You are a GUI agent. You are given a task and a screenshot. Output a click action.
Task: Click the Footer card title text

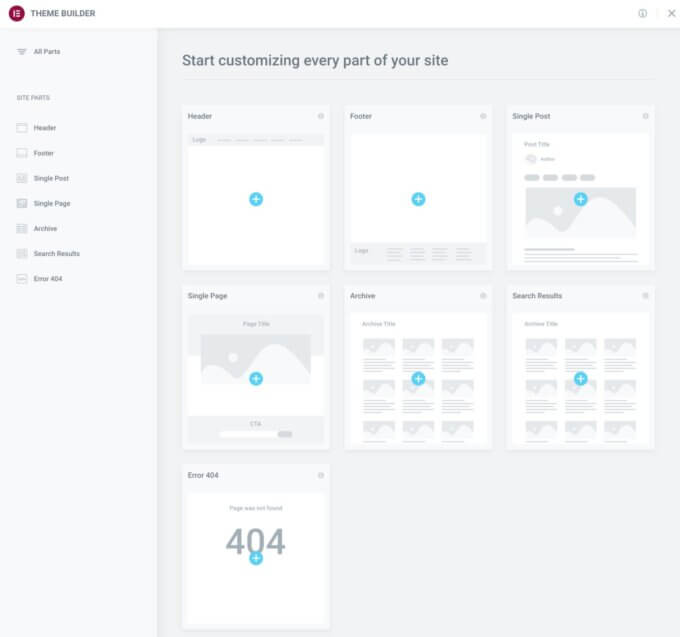point(361,116)
